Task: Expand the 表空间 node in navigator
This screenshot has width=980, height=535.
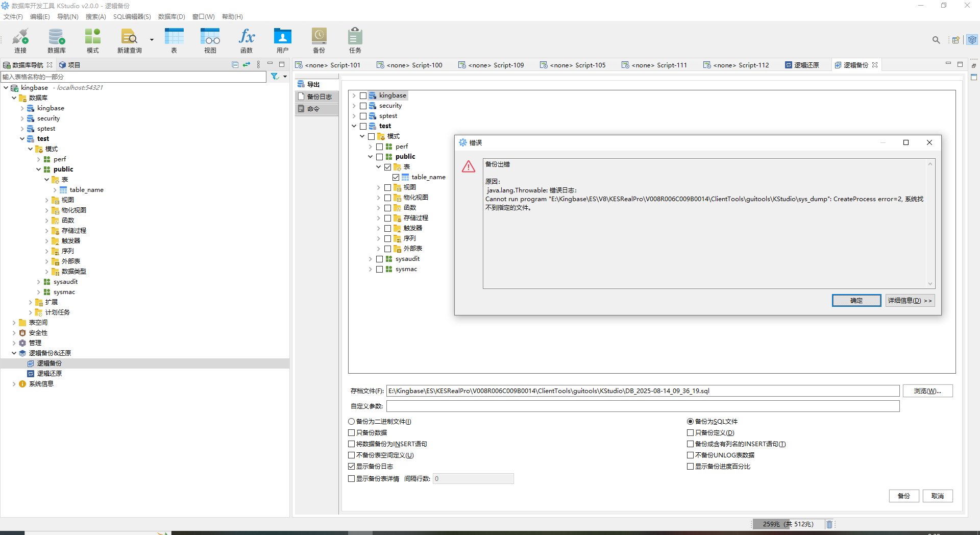Action: 14,323
